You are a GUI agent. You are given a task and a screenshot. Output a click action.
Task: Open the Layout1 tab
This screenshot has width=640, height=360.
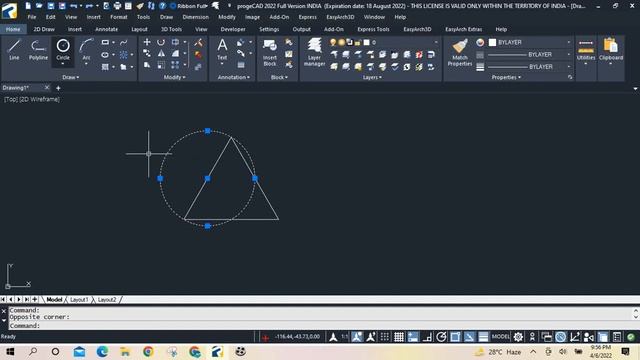pyautogui.click(x=79, y=300)
